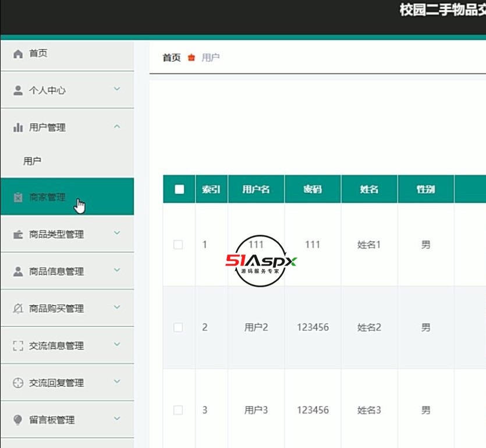Click the 姓名3 cell
Screen dimensions: 486x448
pos(369,410)
